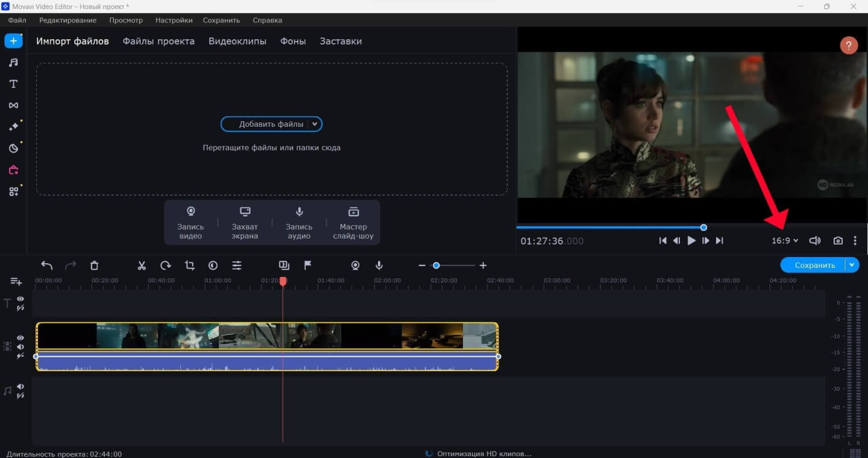This screenshot has width=868, height=458.
Task: Expand the Add files dropdown arrow
Action: [315, 124]
